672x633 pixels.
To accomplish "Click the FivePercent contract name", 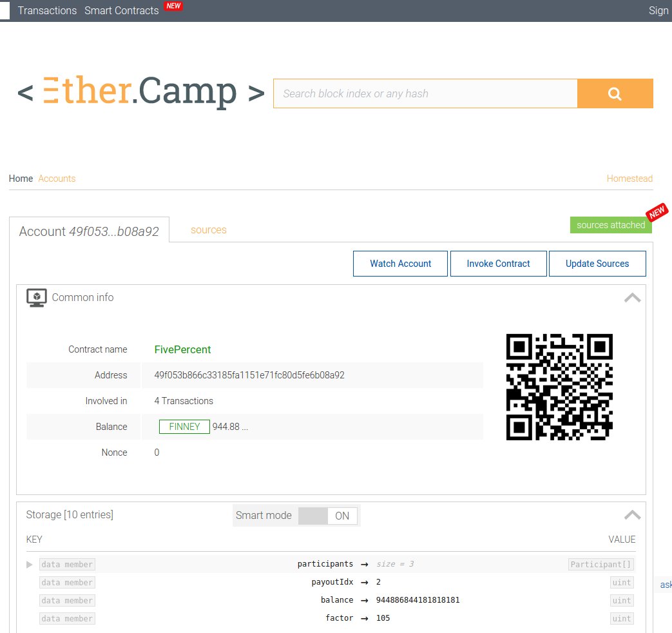I will pyautogui.click(x=182, y=349).
